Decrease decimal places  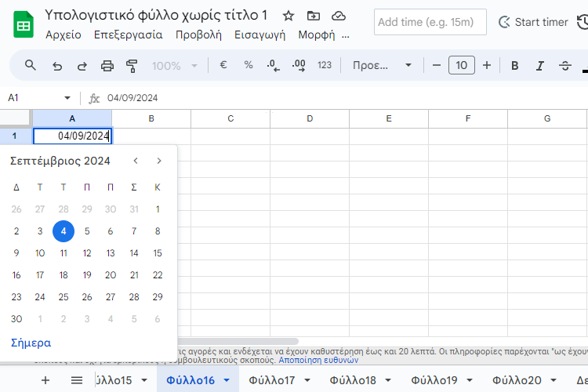point(274,66)
